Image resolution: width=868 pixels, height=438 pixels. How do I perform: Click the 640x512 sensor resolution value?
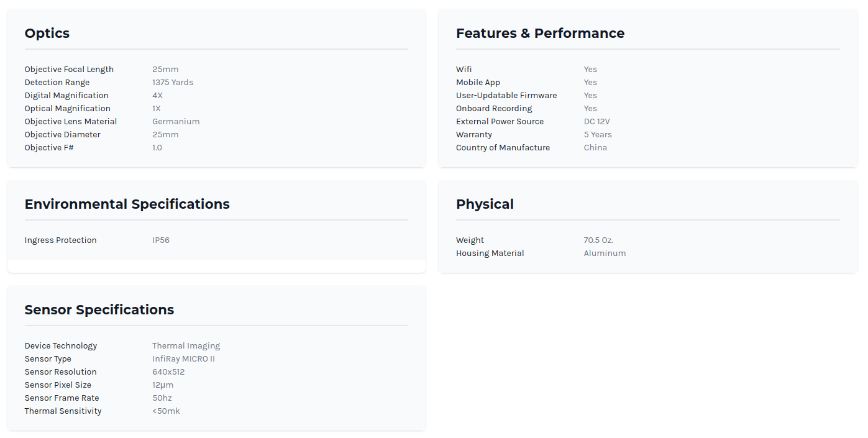coord(168,372)
